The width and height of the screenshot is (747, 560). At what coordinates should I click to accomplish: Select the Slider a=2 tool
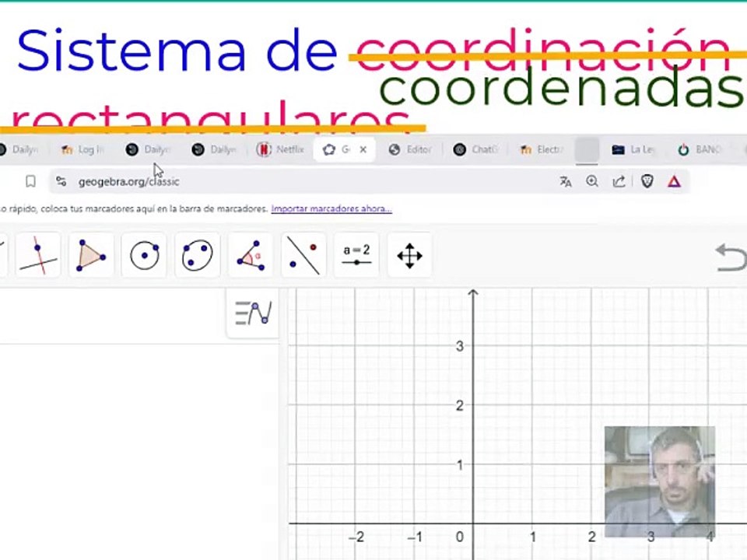[356, 255]
